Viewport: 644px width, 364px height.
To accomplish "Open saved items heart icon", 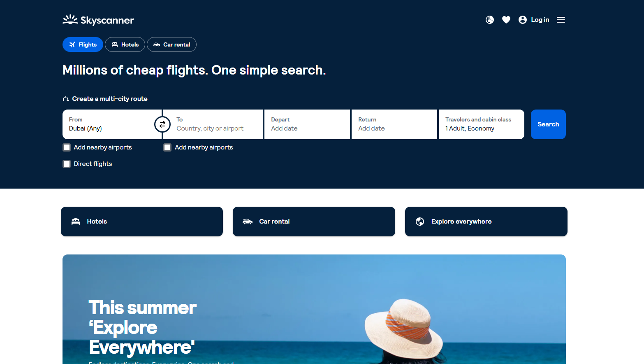I will 506,20.
